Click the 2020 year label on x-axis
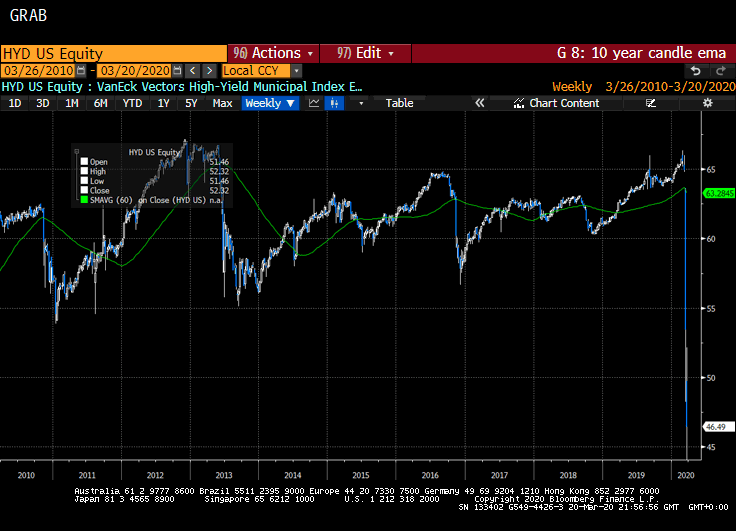Viewport: 736px width, 531px height. [x=686, y=475]
